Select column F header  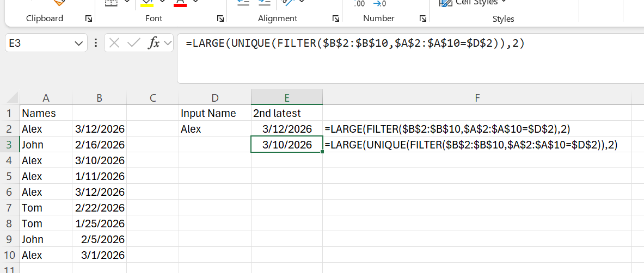(x=477, y=98)
